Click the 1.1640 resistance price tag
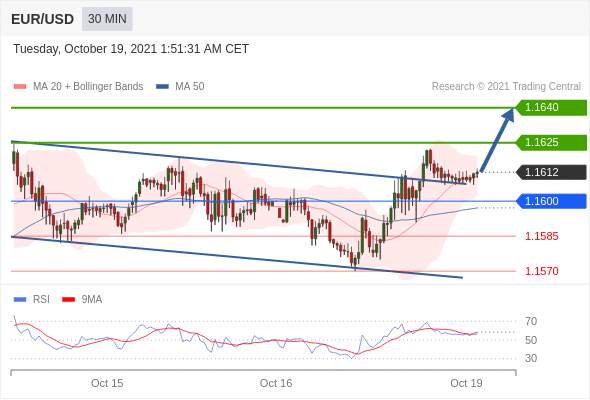The width and height of the screenshot is (590, 400). click(x=551, y=108)
